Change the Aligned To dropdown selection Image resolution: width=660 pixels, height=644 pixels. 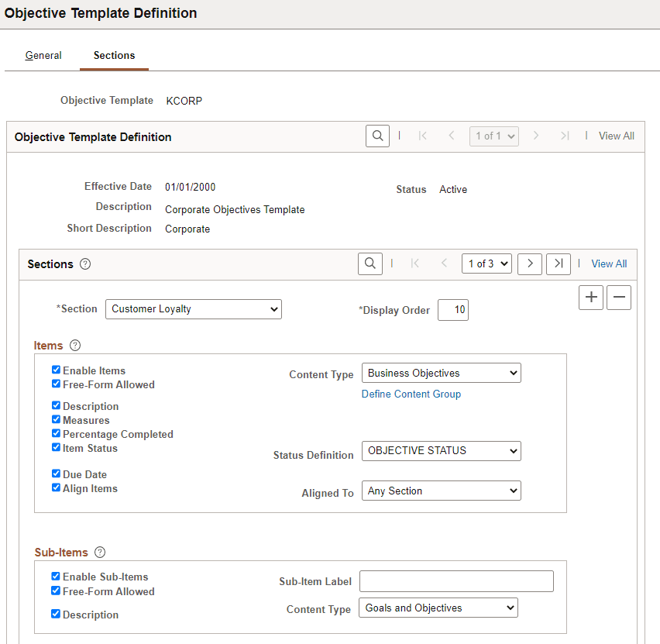point(441,491)
